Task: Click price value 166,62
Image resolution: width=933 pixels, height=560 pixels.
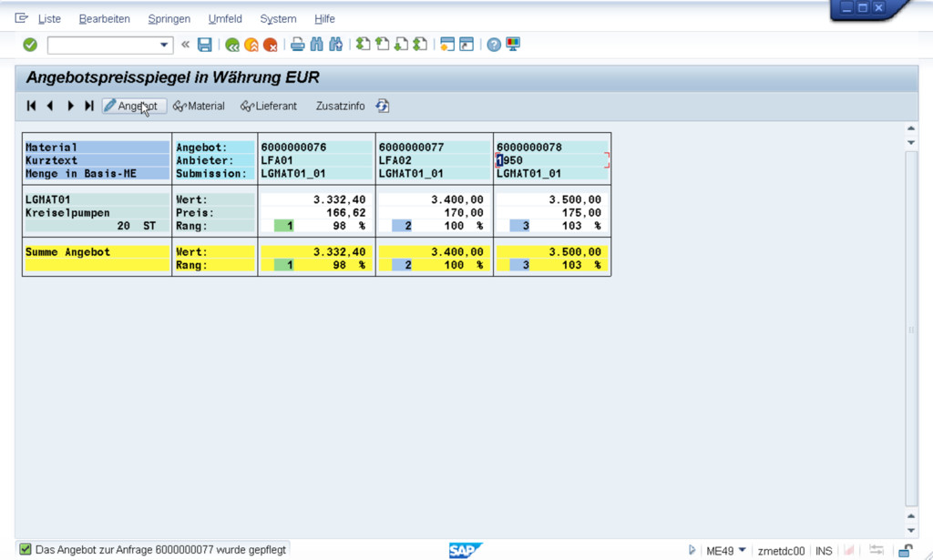Action: 345,213
